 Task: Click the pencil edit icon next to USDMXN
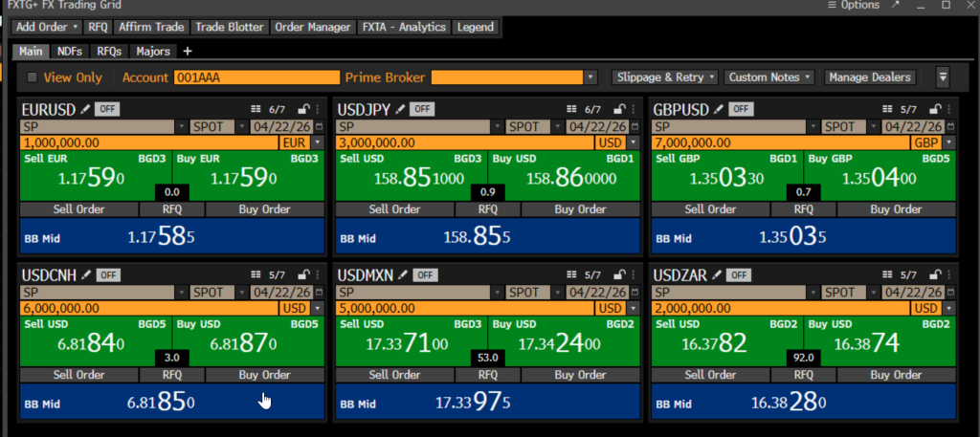(x=402, y=275)
